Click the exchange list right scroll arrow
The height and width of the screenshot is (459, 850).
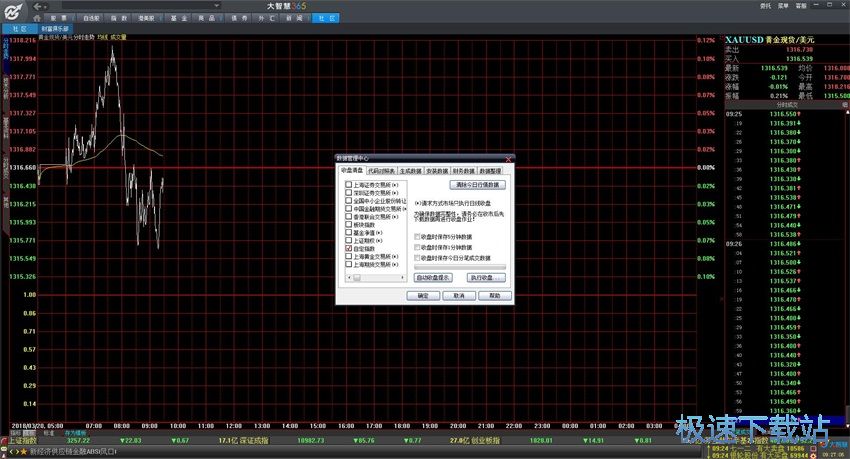tap(403, 277)
